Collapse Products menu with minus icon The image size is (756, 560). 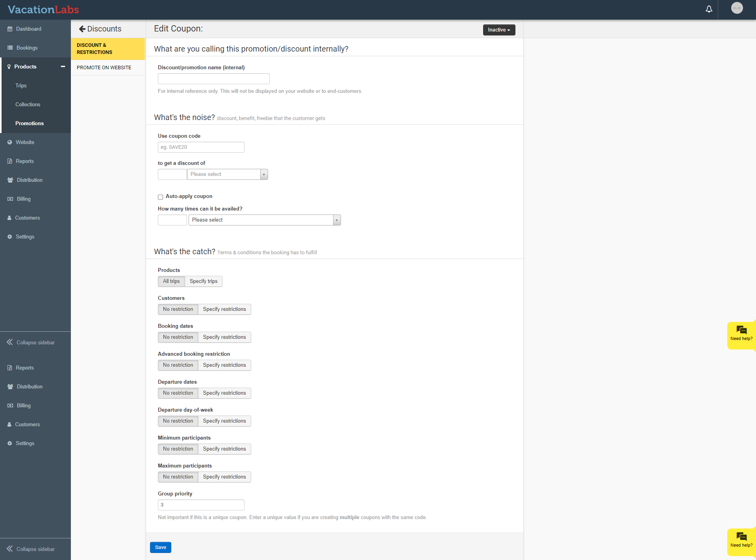(x=63, y=67)
